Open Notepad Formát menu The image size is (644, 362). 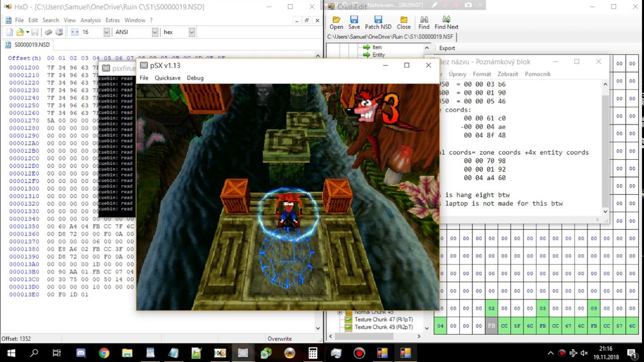pos(481,74)
